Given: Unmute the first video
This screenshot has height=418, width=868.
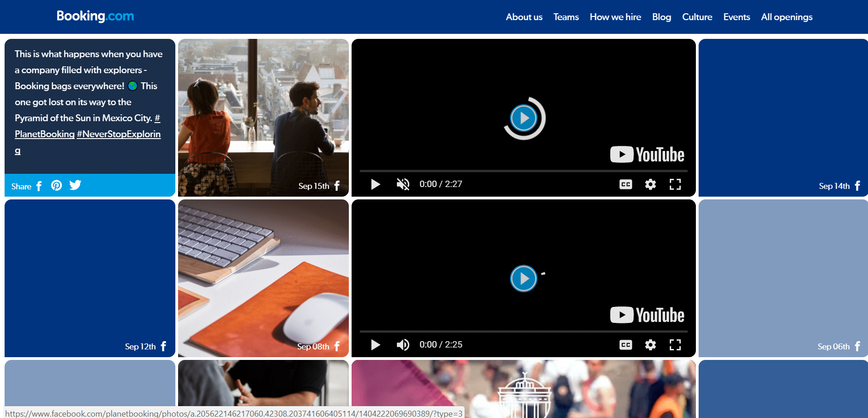Looking at the screenshot, I should tap(403, 184).
